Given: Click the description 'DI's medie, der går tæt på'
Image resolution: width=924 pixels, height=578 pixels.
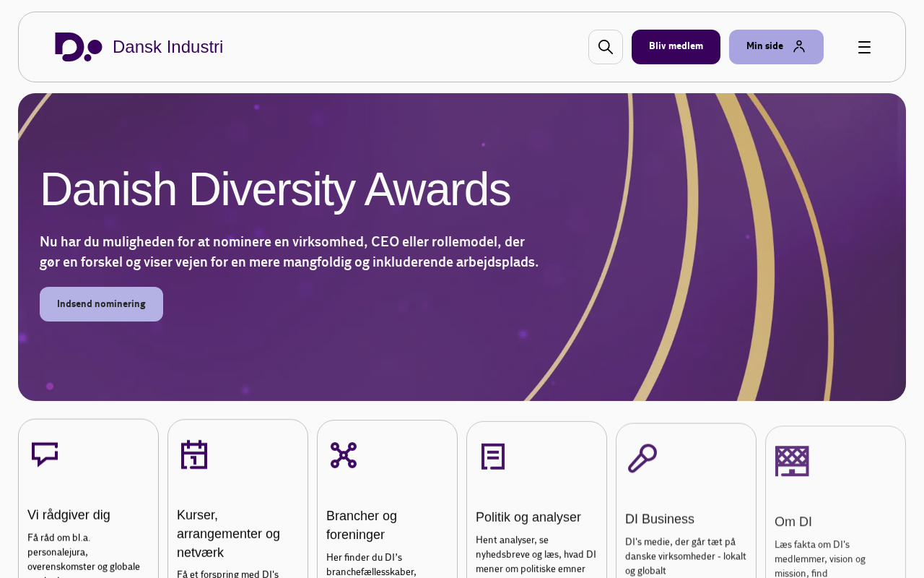Looking at the screenshot, I should [x=686, y=556].
